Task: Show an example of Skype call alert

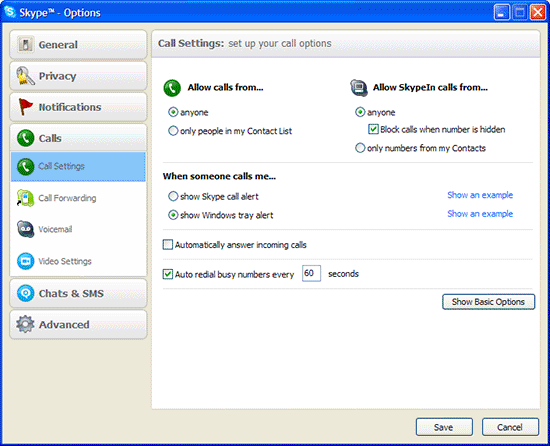Action: click(480, 195)
